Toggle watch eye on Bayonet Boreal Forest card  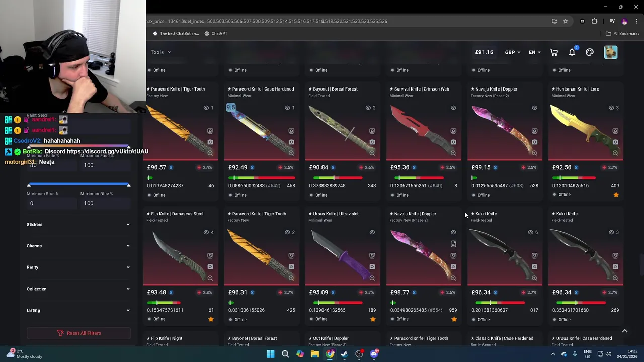click(x=368, y=108)
